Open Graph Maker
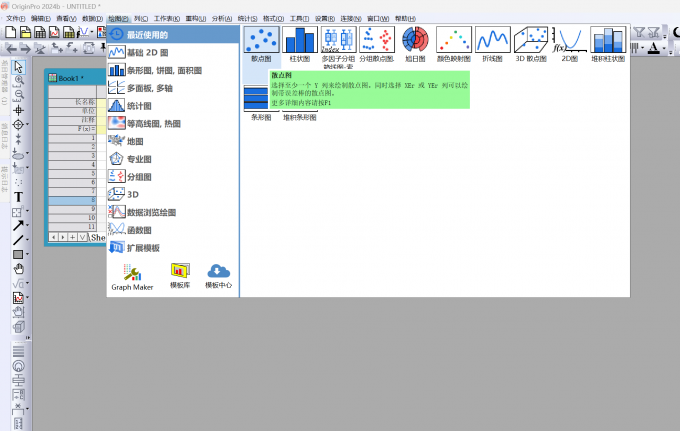This screenshot has width=680, height=431. [132, 278]
